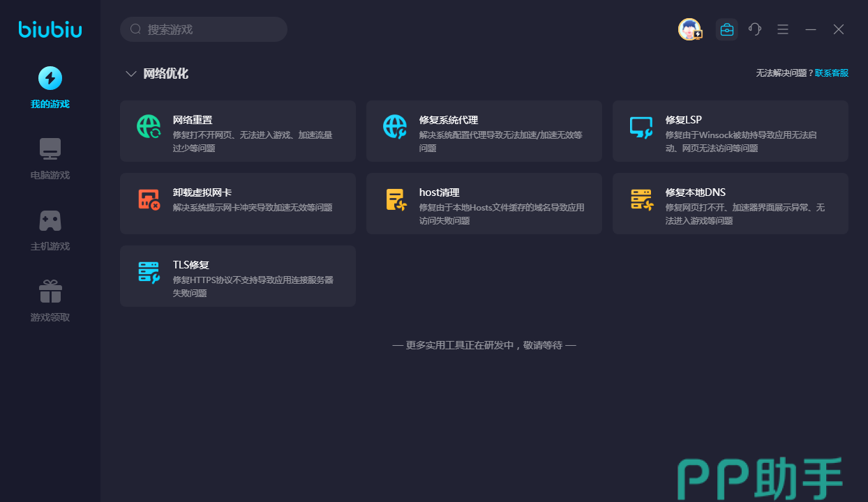Click the TLS修复 blue server icon
Screen dimensions: 868x502
[149, 272]
